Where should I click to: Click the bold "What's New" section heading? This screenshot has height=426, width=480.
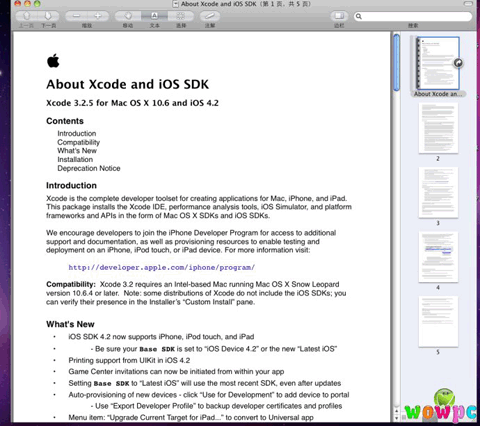pos(70,324)
